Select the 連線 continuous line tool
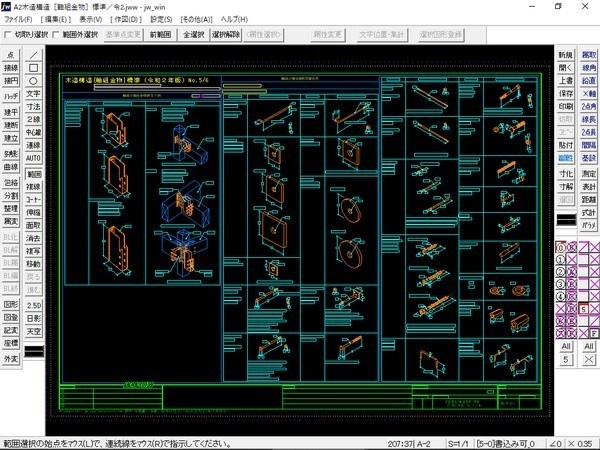This screenshot has width=600, height=450. (33, 145)
